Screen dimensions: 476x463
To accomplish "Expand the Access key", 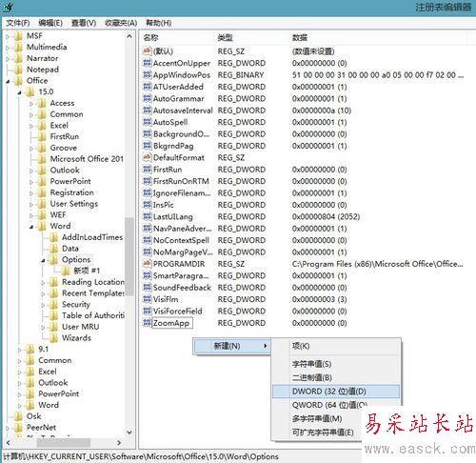I will coord(31,104).
